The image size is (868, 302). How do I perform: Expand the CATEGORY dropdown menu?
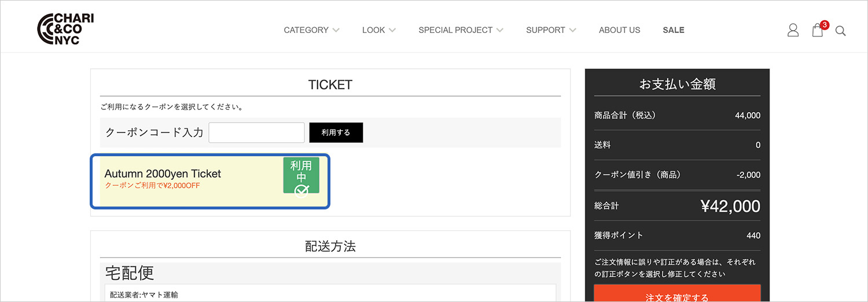click(x=311, y=30)
